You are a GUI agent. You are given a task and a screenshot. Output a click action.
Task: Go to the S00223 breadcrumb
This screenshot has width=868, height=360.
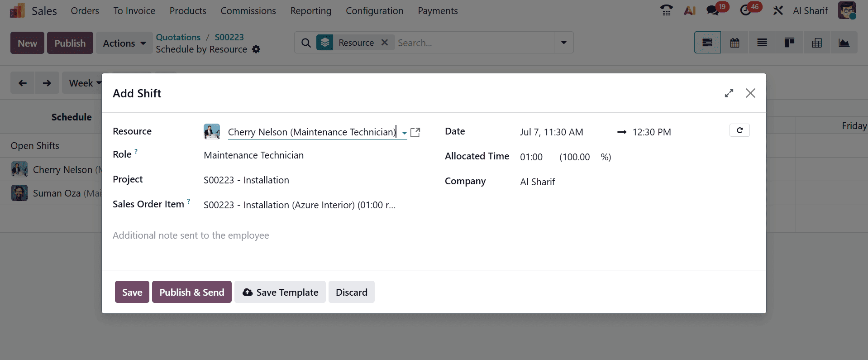pyautogui.click(x=229, y=37)
